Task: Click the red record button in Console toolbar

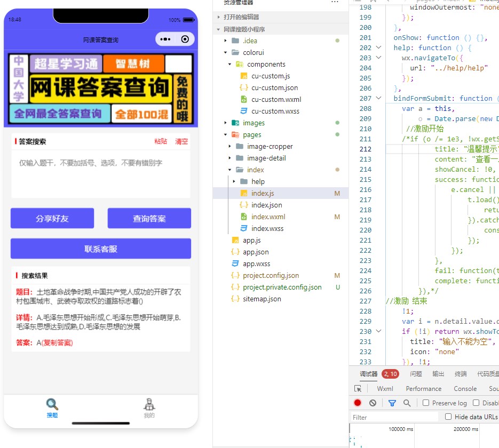Action: [x=357, y=403]
